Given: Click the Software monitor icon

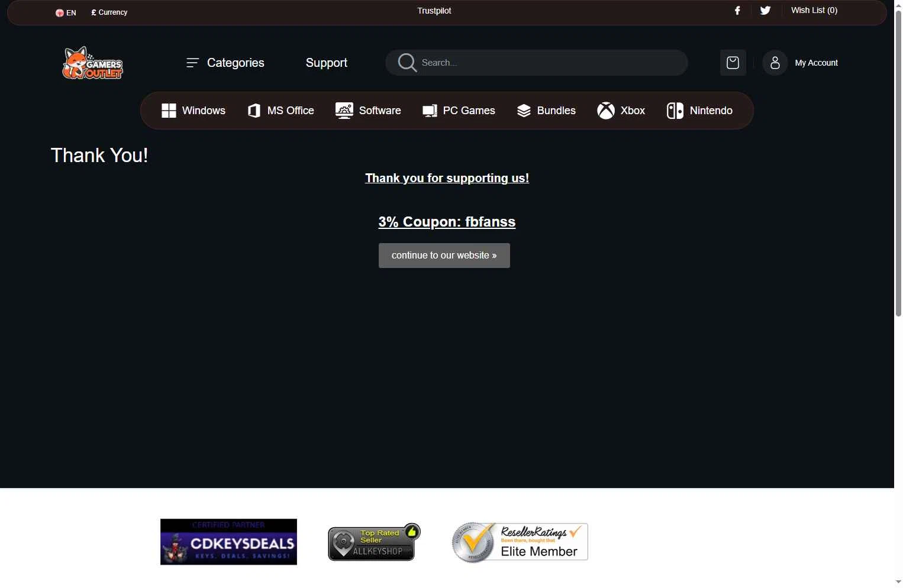Looking at the screenshot, I should (344, 111).
